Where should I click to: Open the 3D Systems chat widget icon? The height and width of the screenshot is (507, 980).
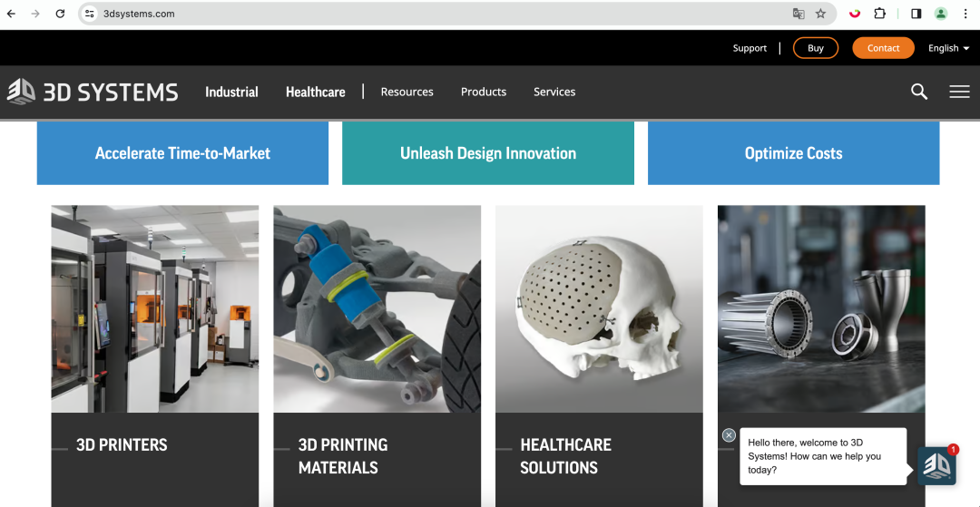point(936,466)
